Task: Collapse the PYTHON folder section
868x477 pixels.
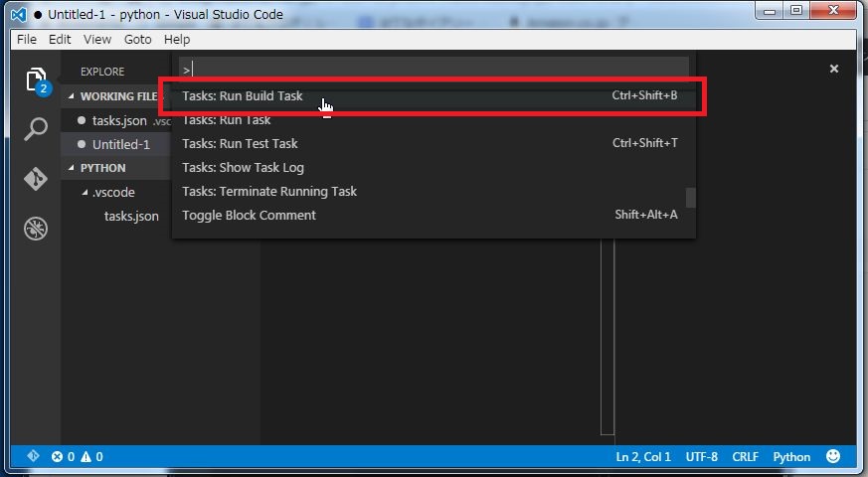Action: pos(71,168)
